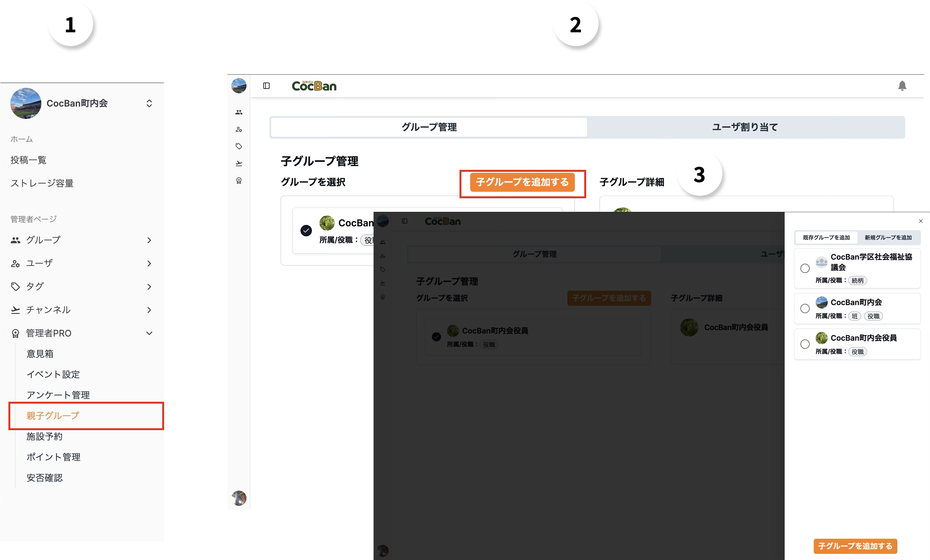Screen dimensions: 930x560
Task: Click the タグ tag icon in sidebar
Action: coord(16,286)
